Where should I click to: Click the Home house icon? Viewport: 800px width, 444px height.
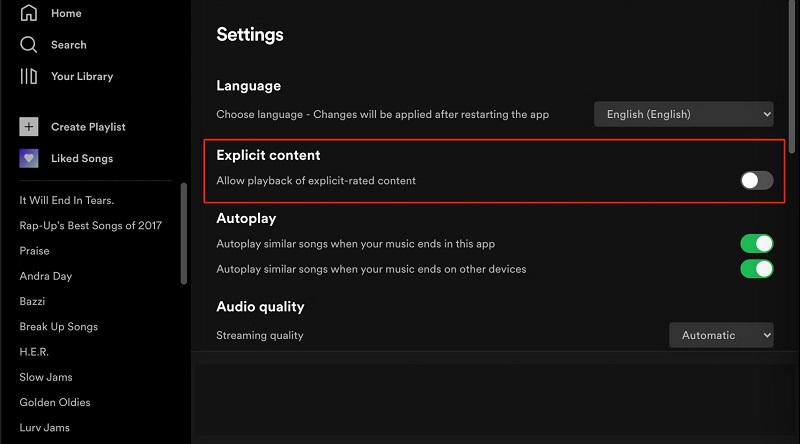pyautogui.click(x=29, y=13)
